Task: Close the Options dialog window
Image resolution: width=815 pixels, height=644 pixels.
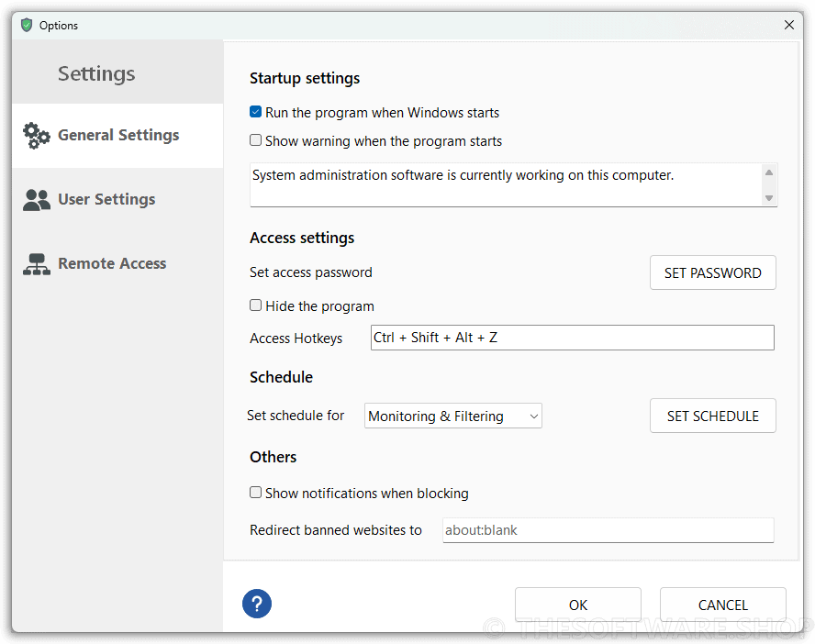Action: [x=789, y=25]
